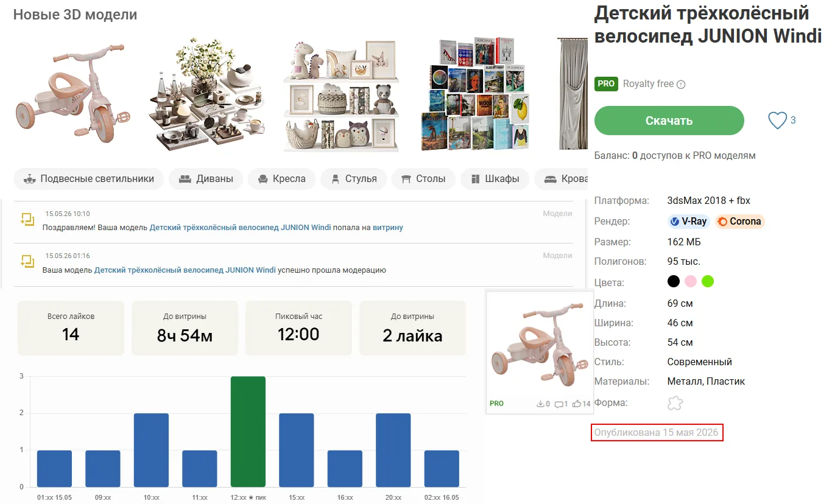832x504 pixels.
Task: Click the comments icon on the tricycle card
Action: tap(559, 404)
